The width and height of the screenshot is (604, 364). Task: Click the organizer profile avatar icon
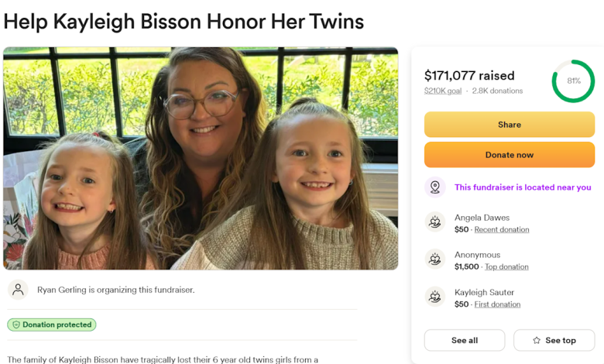(18, 290)
